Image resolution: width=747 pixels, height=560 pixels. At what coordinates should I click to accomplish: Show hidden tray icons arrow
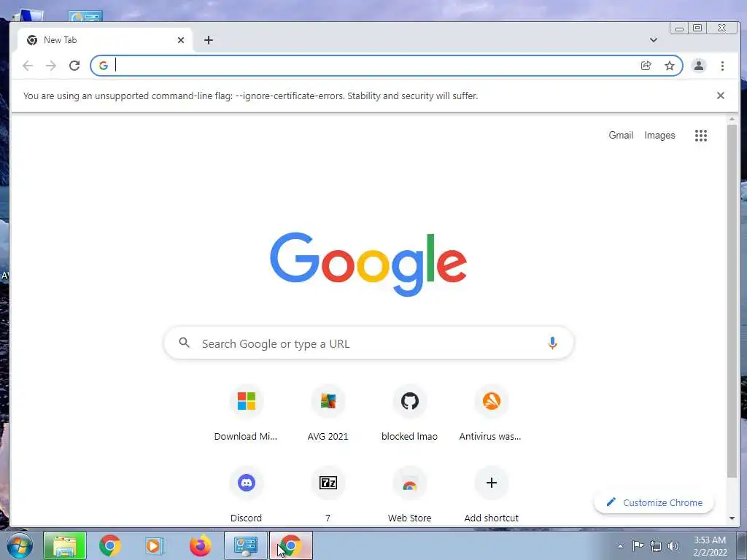pos(620,546)
